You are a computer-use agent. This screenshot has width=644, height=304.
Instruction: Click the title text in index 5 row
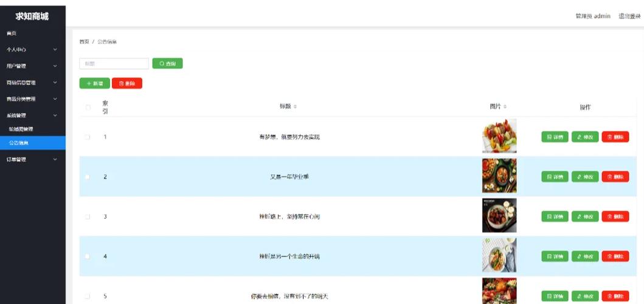click(289, 296)
